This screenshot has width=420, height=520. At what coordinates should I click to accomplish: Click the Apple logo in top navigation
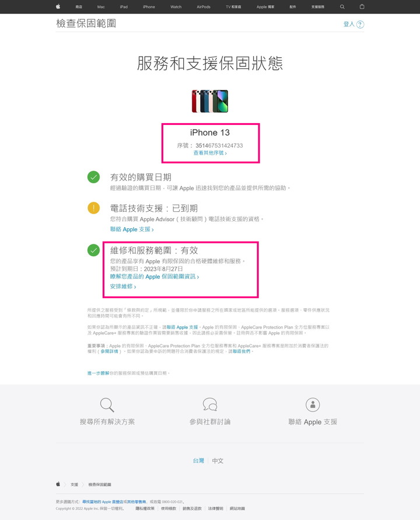58,6
